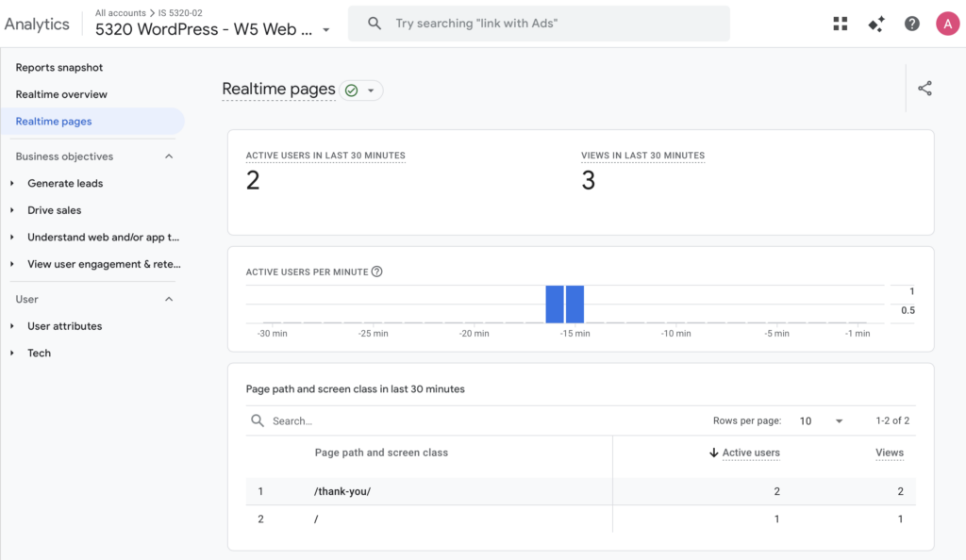The height and width of the screenshot is (560, 966).
Task: Click the Active users per minute help icon
Action: (x=377, y=272)
